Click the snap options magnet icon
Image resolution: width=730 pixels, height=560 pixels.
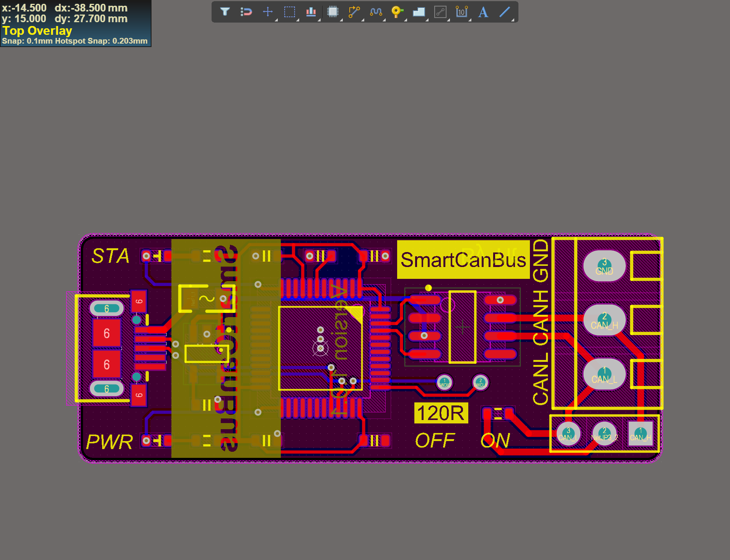coord(246,12)
